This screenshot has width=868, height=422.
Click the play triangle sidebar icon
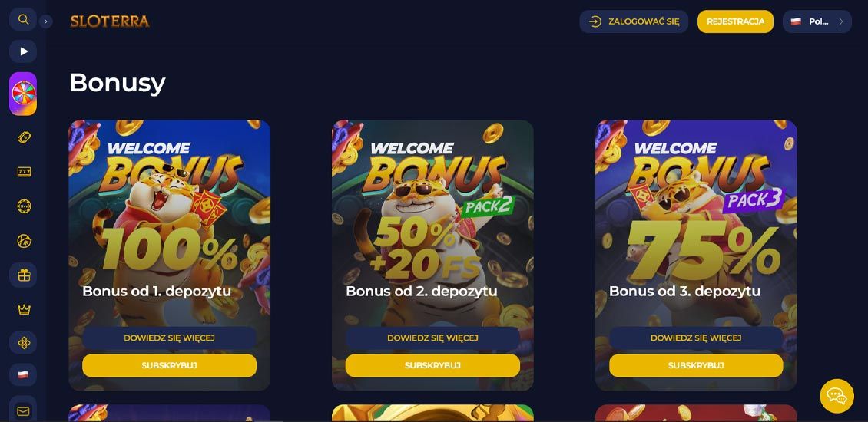pyautogui.click(x=23, y=51)
